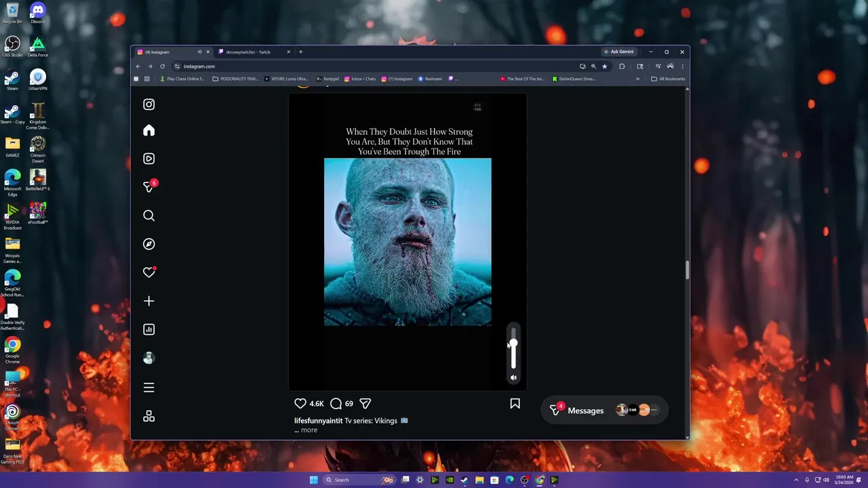The image size is (868, 488).
Task: Open 'Play Chess Online' bookmark
Action: (182, 79)
